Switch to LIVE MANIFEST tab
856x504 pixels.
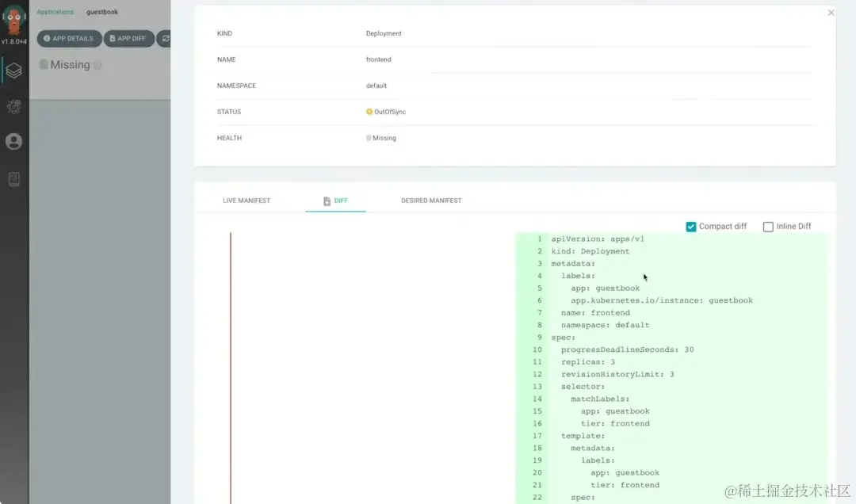(246, 200)
